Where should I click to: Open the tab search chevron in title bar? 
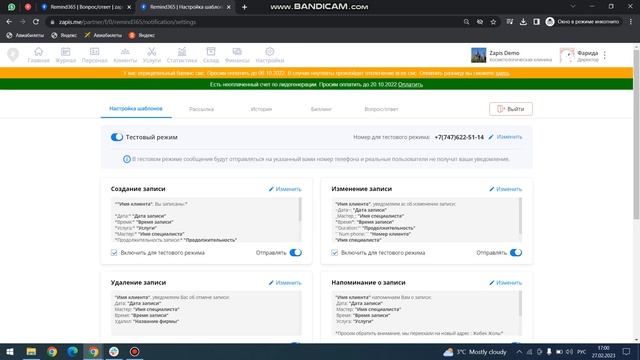coord(573,7)
